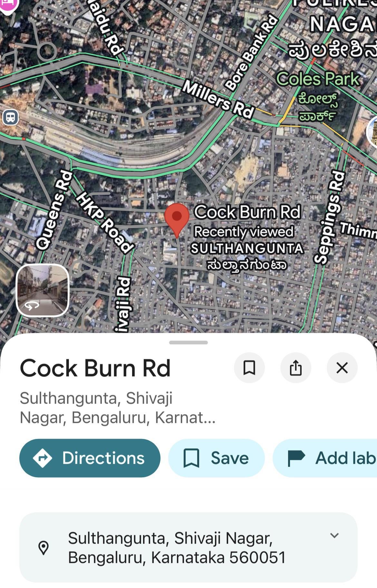
Task: Select the Coles Park map label
Action: coord(318,79)
